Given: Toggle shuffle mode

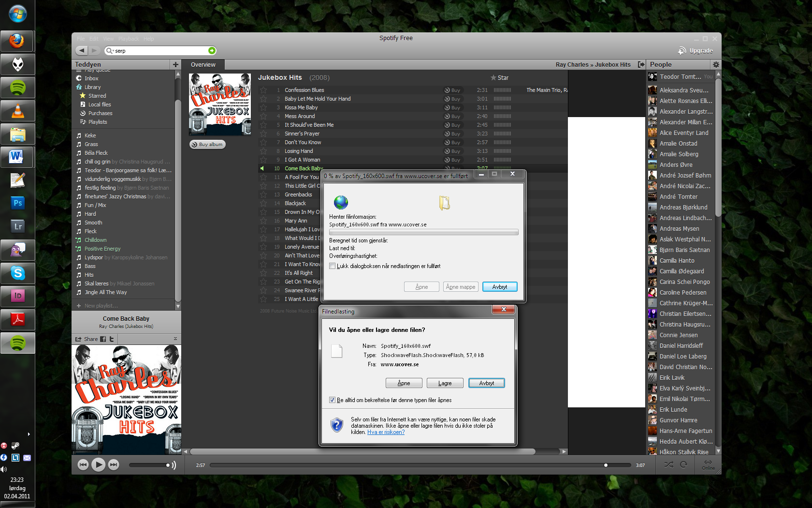Looking at the screenshot, I should (x=668, y=464).
